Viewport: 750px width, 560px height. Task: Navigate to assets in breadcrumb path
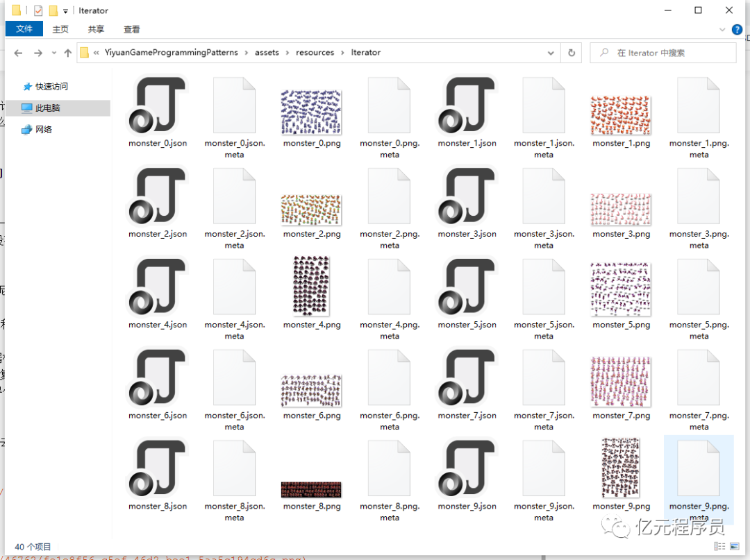(267, 52)
